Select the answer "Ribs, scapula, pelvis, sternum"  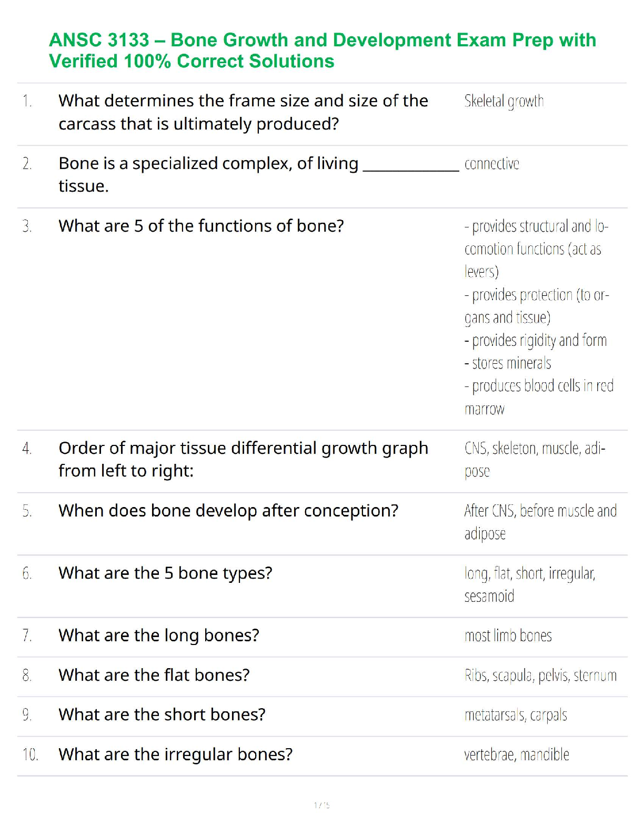tap(540, 676)
